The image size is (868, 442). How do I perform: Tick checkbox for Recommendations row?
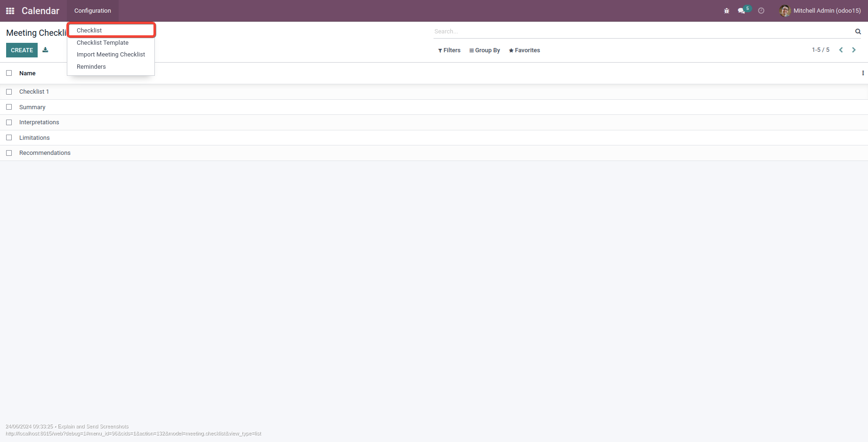pos(9,153)
